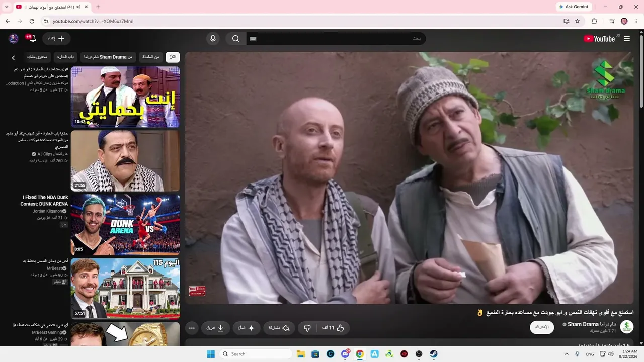Open Microsoft Store from the taskbar
The height and width of the screenshot is (362, 644).
pos(315,354)
